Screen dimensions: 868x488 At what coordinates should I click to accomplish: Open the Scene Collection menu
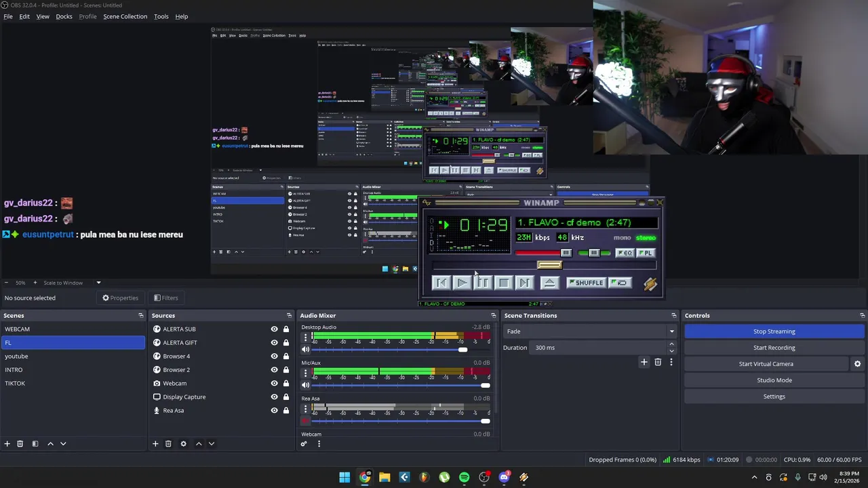125,16
